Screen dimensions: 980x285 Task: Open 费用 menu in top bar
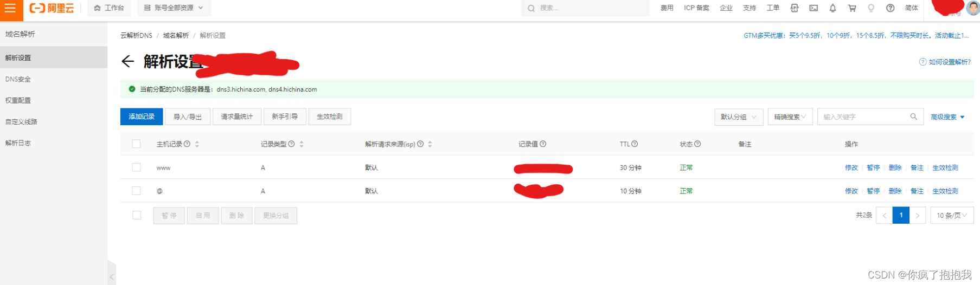(667, 8)
